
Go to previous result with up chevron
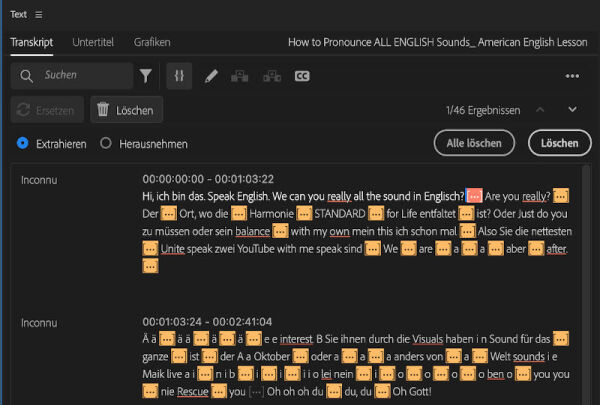[x=540, y=110]
